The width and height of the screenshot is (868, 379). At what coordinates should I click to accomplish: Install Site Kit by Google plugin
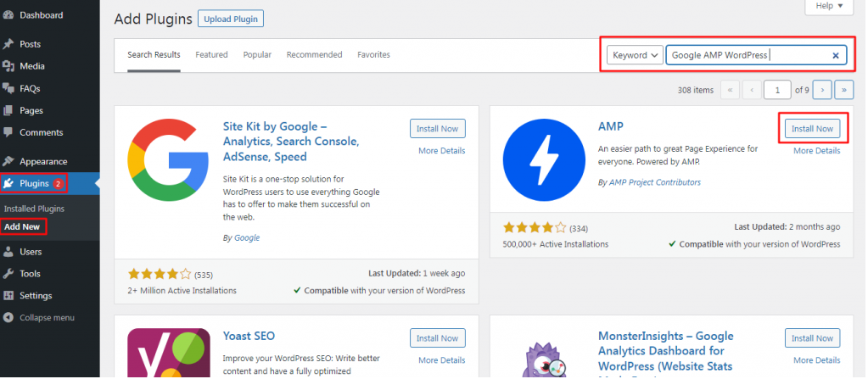[437, 128]
